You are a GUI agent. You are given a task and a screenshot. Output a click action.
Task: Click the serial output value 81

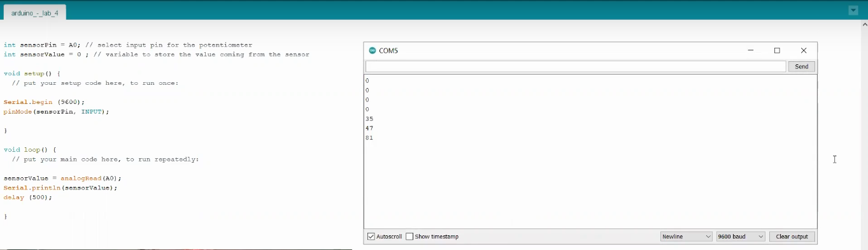[x=369, y=138]
